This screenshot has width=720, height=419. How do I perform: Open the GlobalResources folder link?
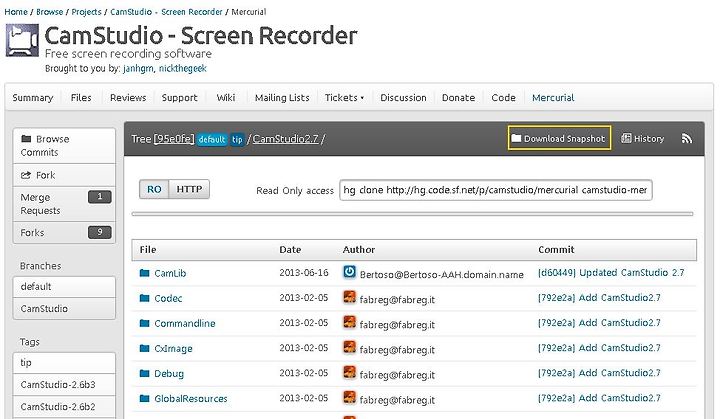click(191, 399)
